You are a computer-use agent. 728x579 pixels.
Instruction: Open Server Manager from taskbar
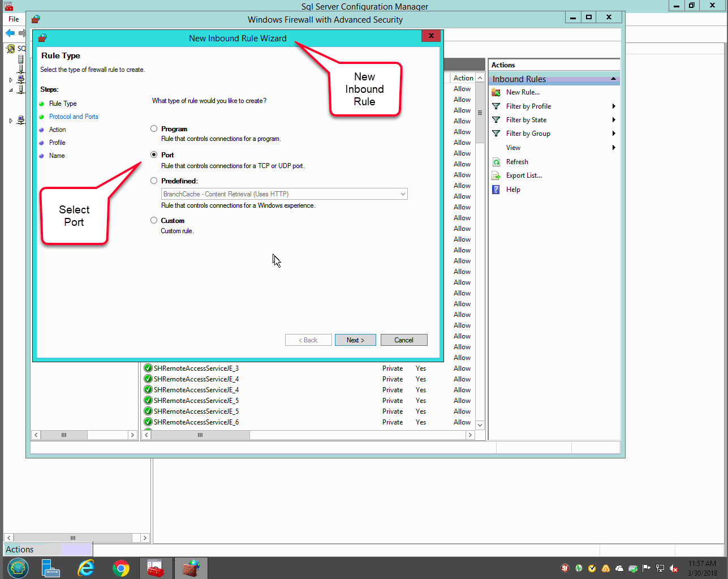(51, 568)
